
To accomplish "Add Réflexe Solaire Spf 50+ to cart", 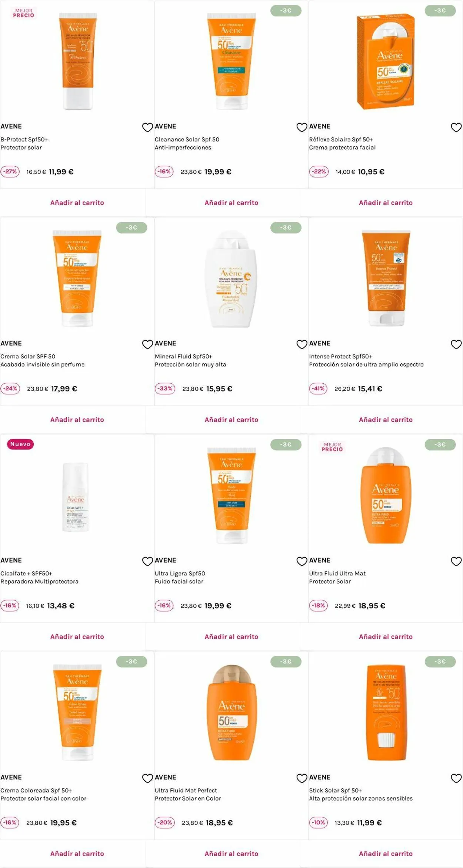I will pyautogui.click(x=386, y=203).
